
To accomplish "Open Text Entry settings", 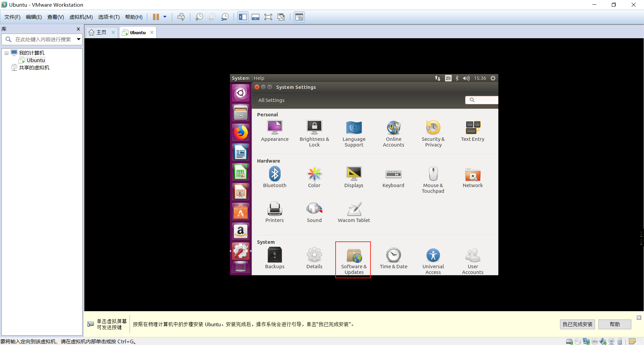I will point(473,131).
